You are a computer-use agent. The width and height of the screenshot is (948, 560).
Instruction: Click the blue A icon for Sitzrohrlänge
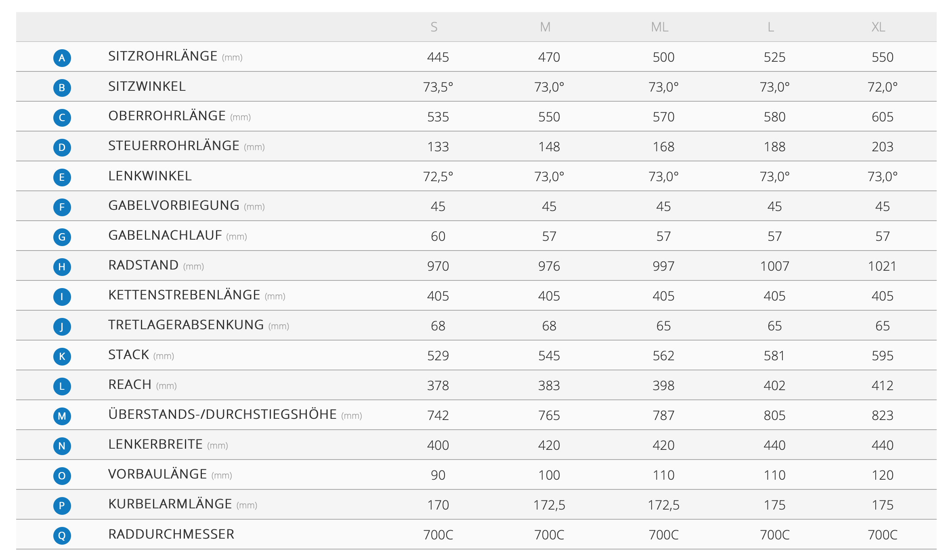coord(62,58)
